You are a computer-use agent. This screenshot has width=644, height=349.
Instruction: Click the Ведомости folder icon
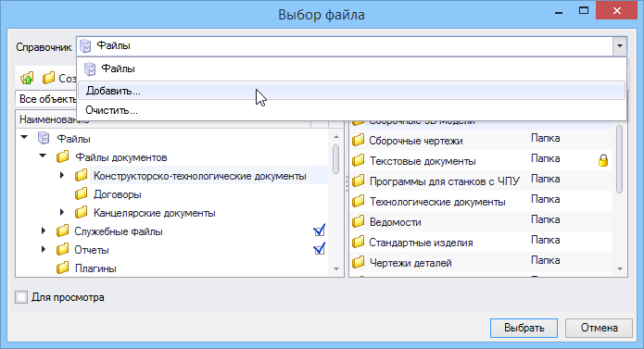click(x=359, y=222)
